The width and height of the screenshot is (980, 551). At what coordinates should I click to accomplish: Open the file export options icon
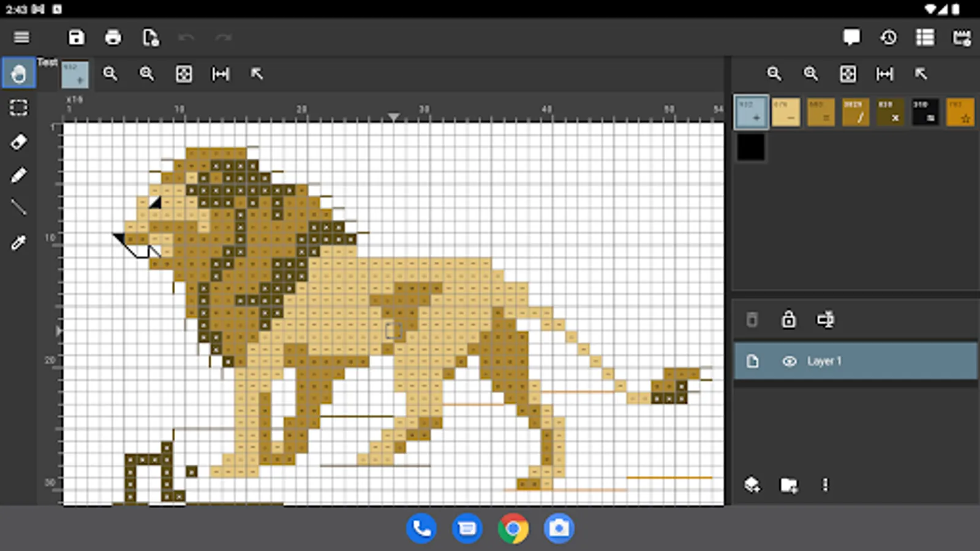[x=150, y=37]
